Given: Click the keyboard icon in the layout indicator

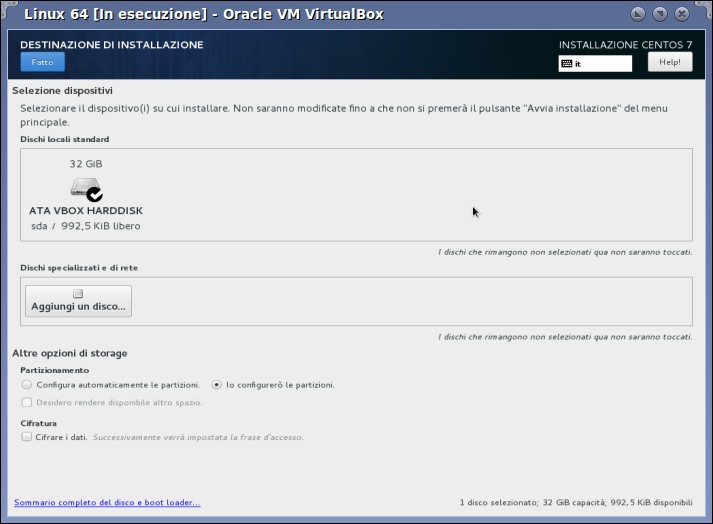Looking at the screenshot, I should point(567,64).
